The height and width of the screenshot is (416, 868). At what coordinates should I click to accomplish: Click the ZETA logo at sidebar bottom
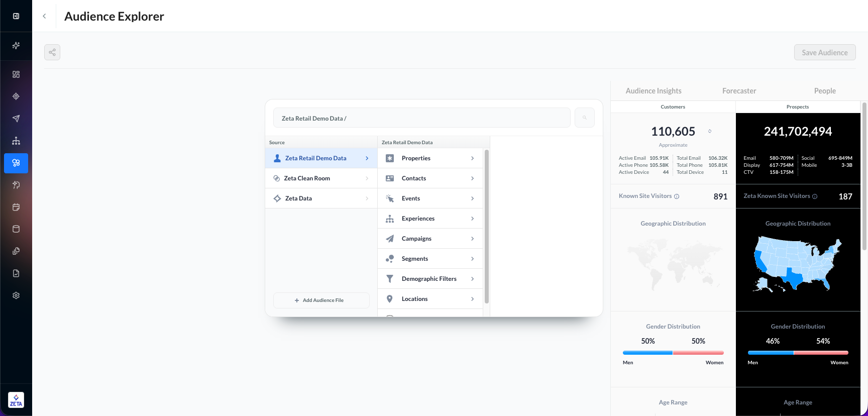[16, 400]
